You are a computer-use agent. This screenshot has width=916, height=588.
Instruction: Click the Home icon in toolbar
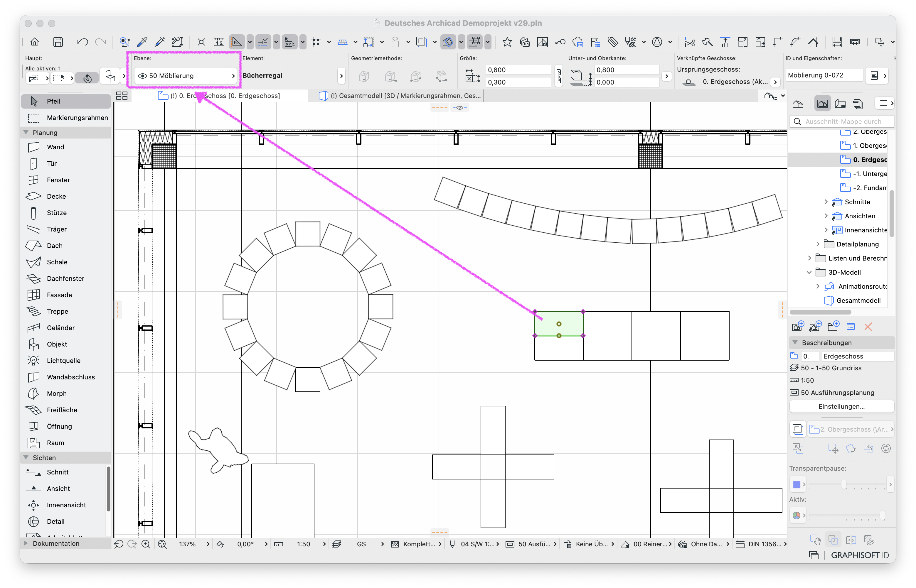click(35, 42)
